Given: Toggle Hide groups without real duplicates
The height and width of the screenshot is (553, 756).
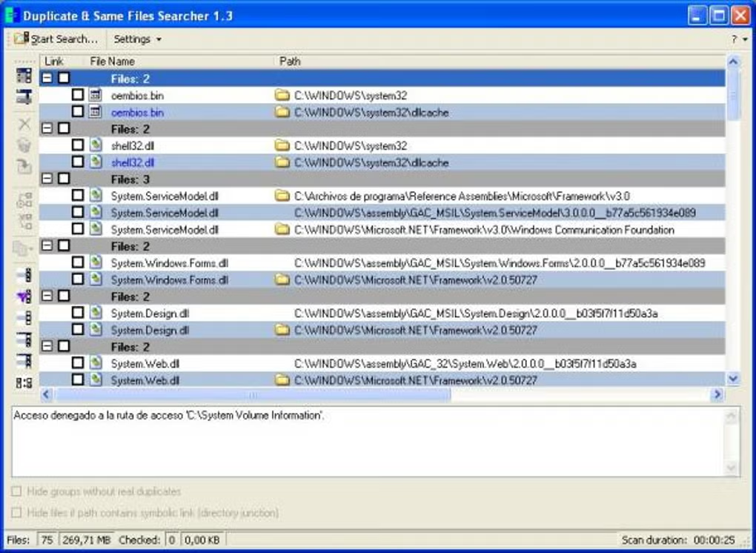Looking at the screenshot, I should (x=16, y=491).
